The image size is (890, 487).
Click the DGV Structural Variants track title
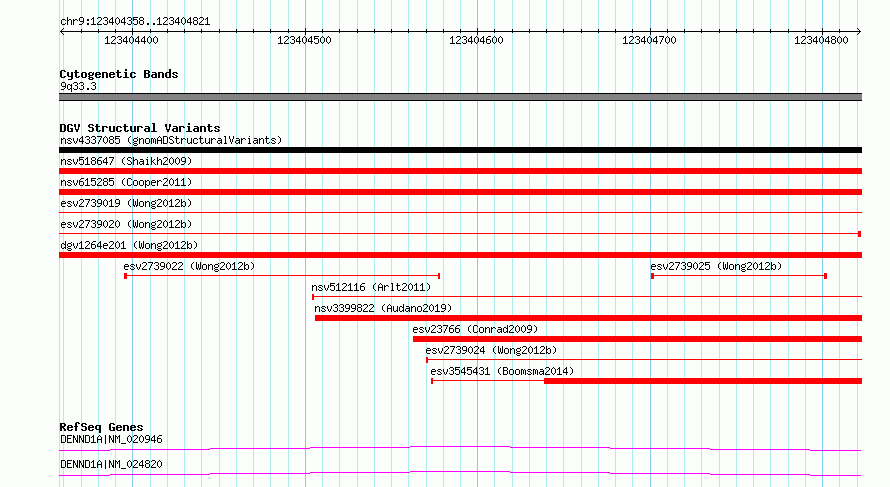click(x=140, y=128)
